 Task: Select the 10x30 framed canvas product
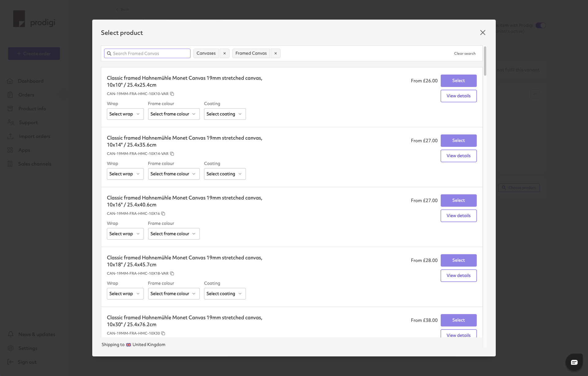pos(458,320)
